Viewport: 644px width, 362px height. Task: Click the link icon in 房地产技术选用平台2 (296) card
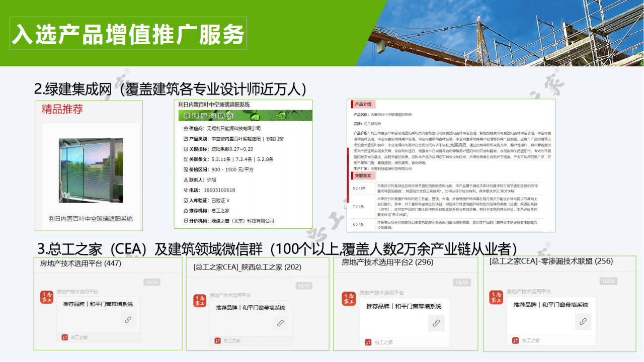point(436,323)
